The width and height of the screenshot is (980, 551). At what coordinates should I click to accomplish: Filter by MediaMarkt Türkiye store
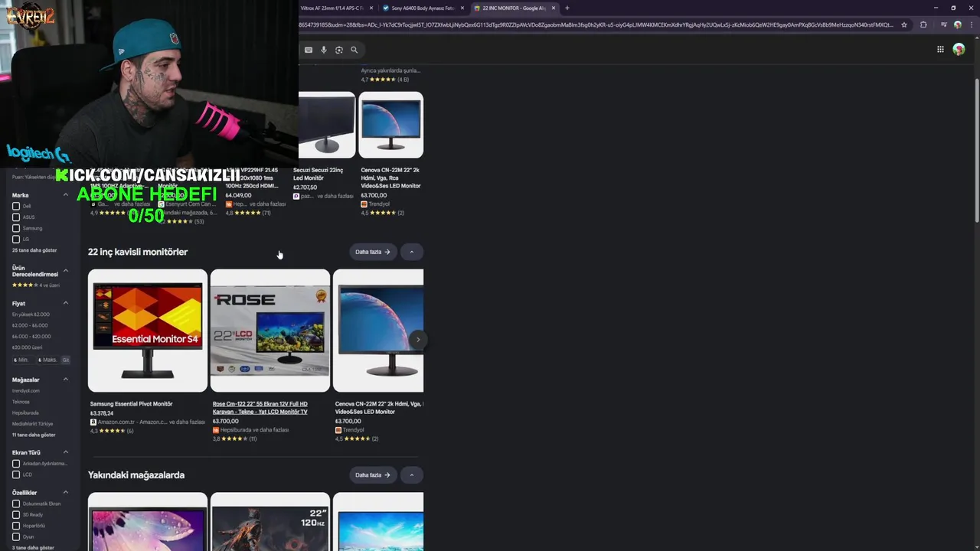point(33,424)
